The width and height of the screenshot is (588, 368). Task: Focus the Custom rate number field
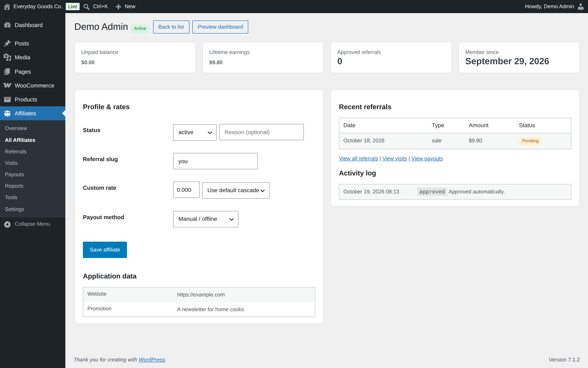(x=186, y=190)
